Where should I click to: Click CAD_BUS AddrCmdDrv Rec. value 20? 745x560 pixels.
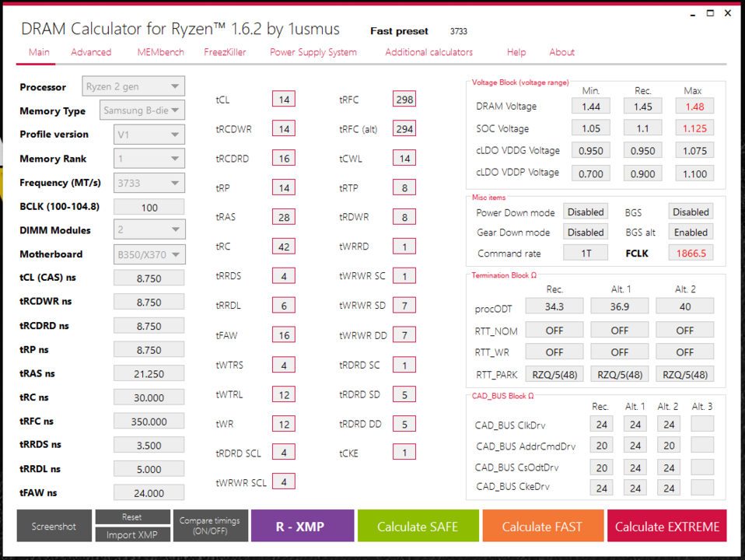(x=601, y=445)
